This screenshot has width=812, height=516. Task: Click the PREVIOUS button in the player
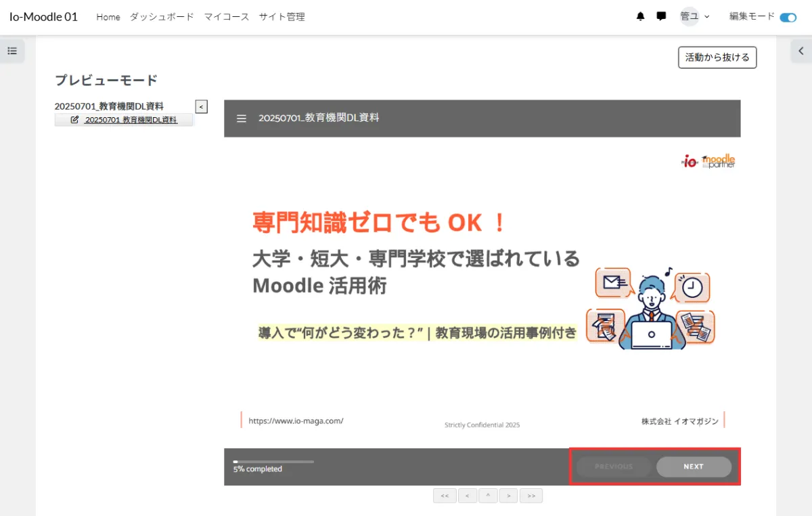pyautogui.click(x=614, y=467)
